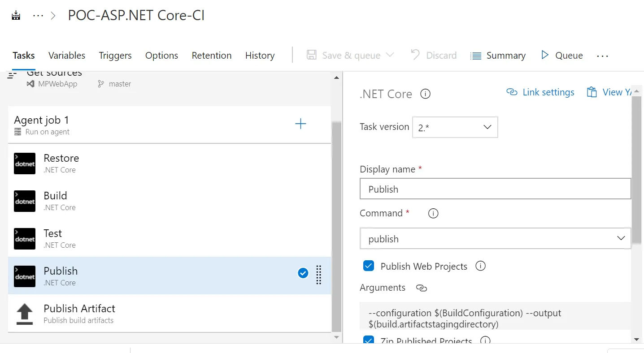The height and width of the screenshot is (353, 644).
Task: Click the breadcrumb ellipsis next to pipeline icon
Action: click(x=38, y=15)
